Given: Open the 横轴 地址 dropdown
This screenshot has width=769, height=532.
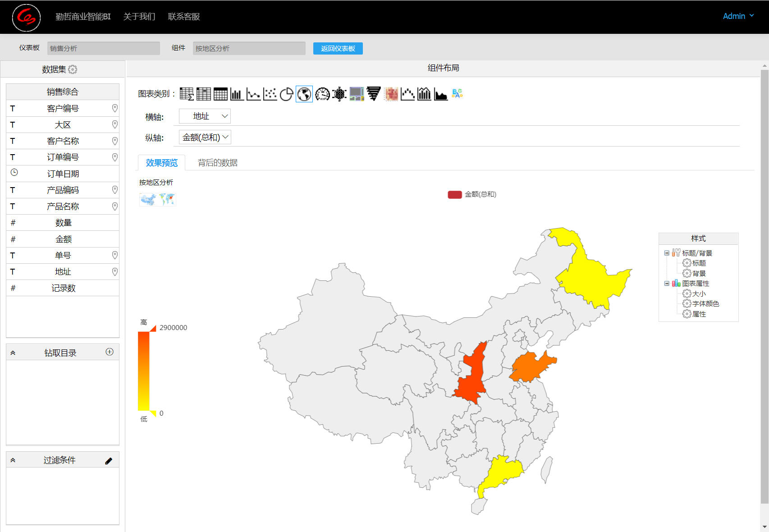Looking at the screenshot, I should [x=205, y=116].
